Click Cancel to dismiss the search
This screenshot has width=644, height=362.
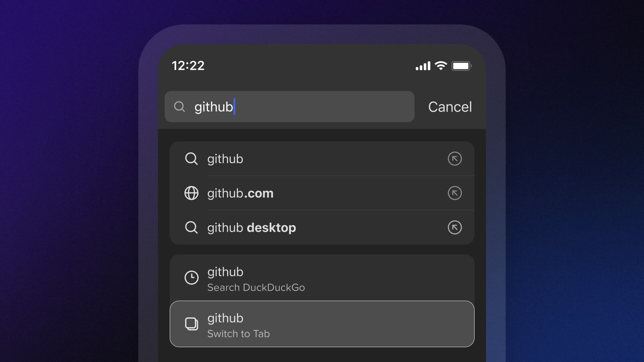coord(450,107)
